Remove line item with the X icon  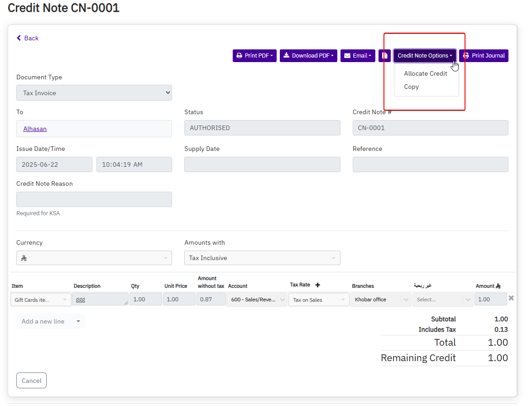click(x=511, y=298)
